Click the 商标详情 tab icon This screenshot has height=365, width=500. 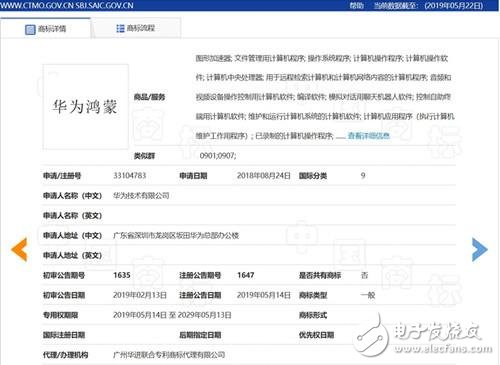(x=30, y=29)
